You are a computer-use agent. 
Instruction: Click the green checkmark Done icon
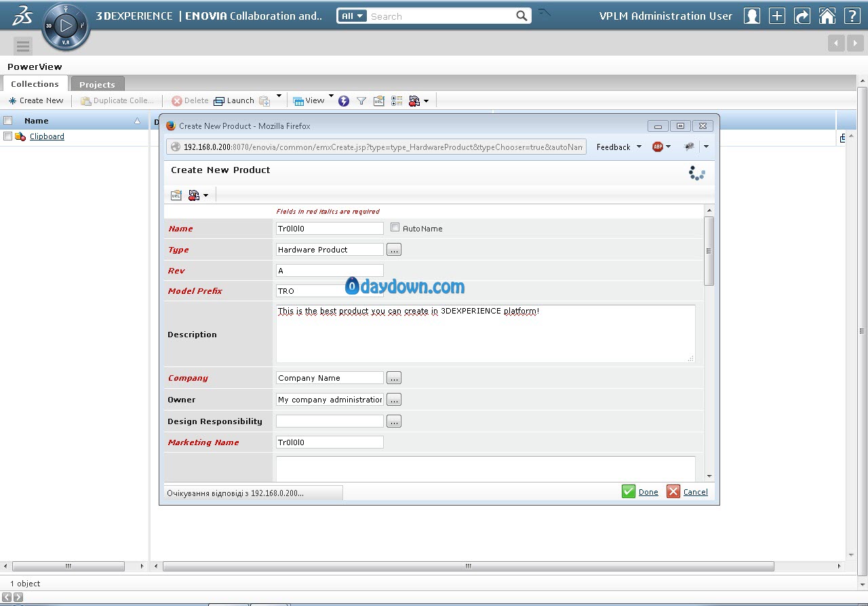point(629,491)
